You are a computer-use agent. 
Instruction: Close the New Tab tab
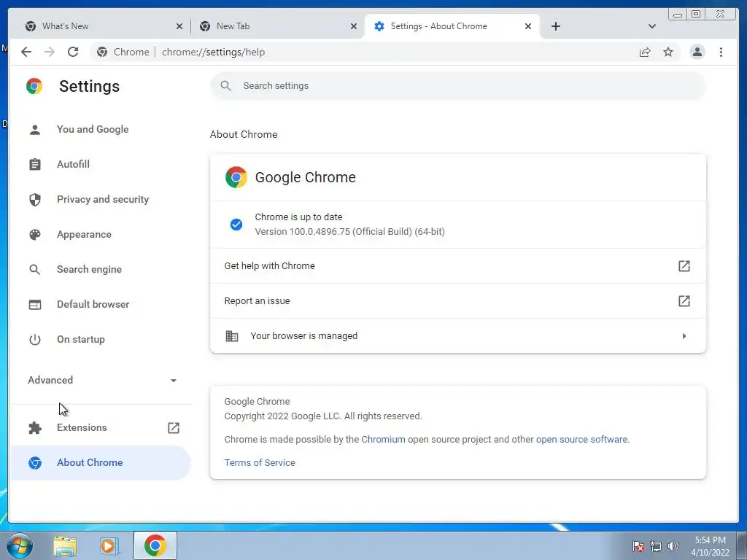[x=354, y=26]
